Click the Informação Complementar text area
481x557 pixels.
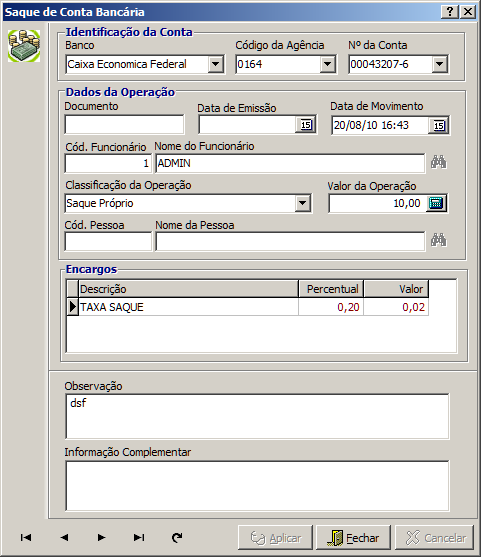pyautogui.click(x=257, y=486)
